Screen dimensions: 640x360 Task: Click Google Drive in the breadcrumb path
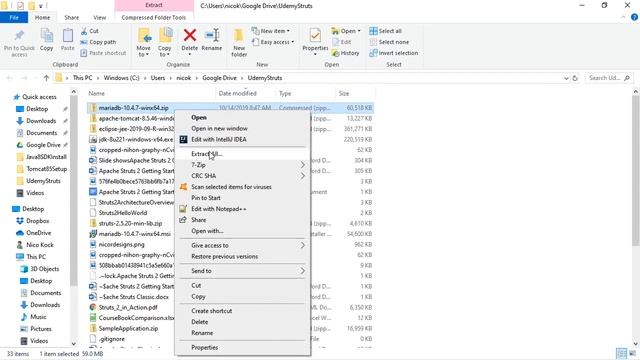pyautogui.click(x=219, y=78)
